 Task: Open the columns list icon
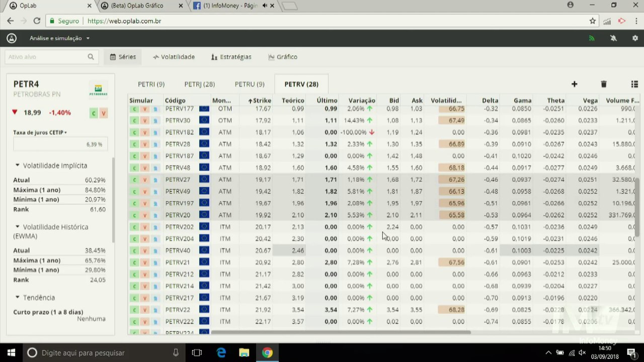click(x=634, y=84)
